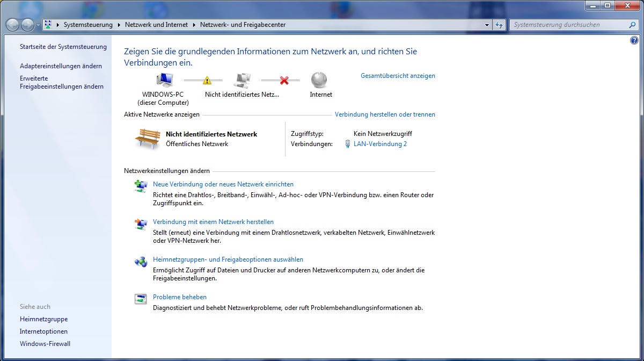644x361 pixels.
Task: Open Erweiterte Freigabeeinstellungen ändern
Action: 62,82
